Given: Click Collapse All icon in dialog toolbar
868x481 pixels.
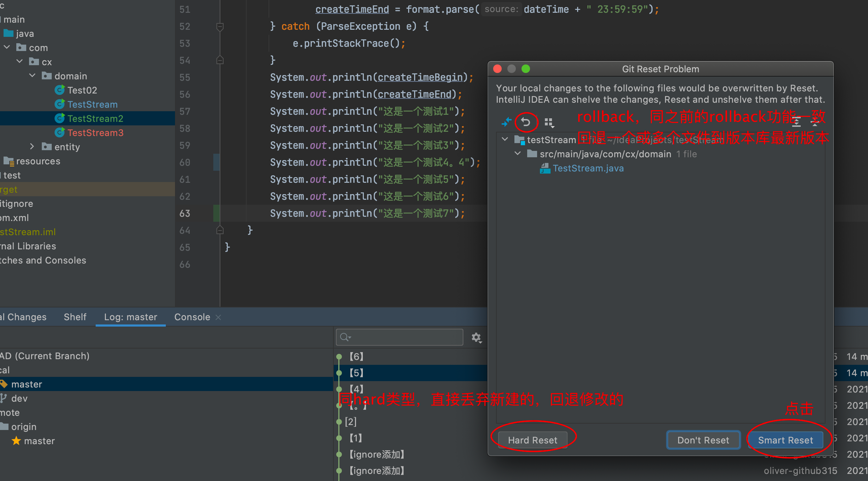Looking at the screenshot, I should [x=815, y=122].
